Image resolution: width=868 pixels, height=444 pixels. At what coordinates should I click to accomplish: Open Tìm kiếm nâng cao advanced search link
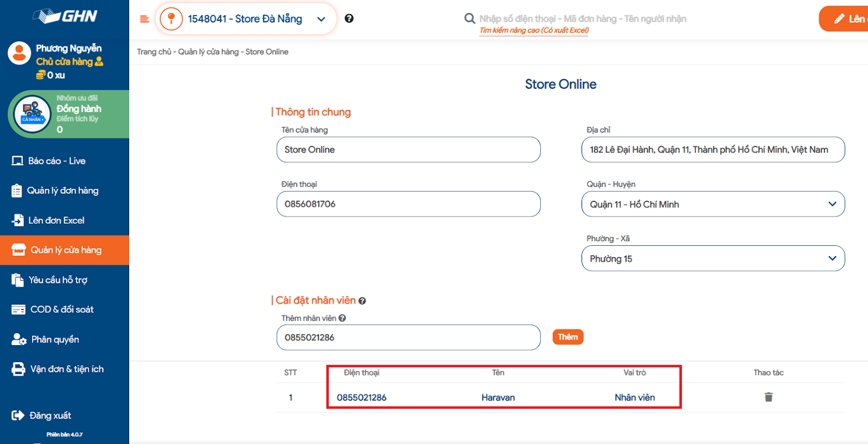pyautogui.click(x=534, y=30)
